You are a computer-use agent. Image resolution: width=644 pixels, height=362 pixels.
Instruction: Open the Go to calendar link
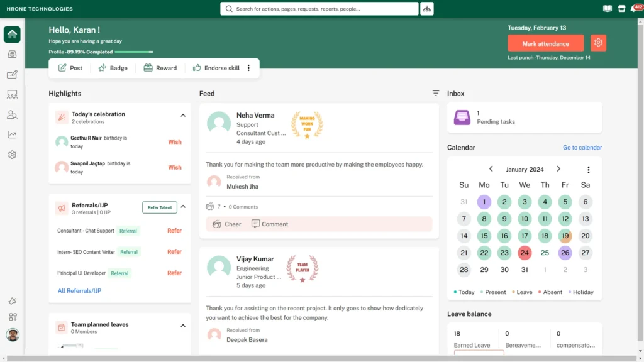click(582, 147)
